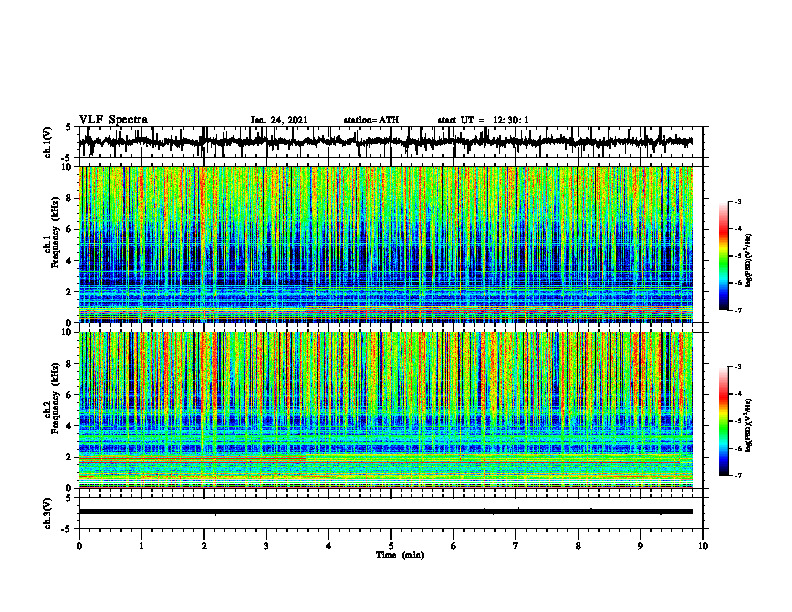Click the "-7" label on ch.1 colorbar

click(738, 311)
